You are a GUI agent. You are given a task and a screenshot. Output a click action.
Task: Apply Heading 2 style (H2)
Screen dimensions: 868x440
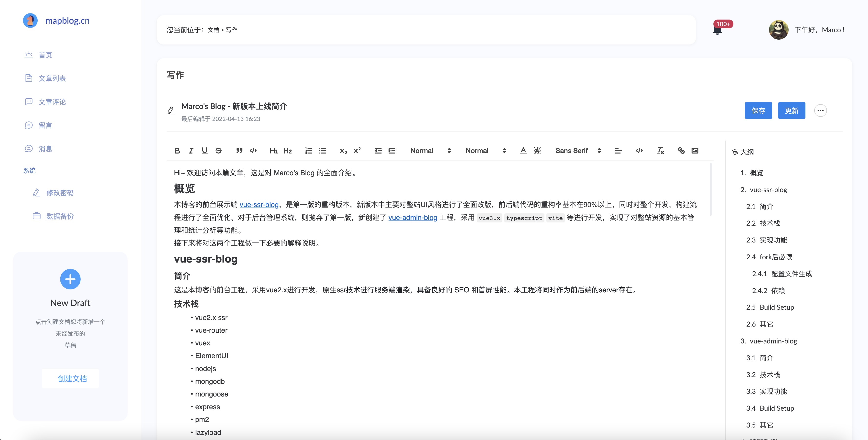pyautogui.click(x=287, y=151)
